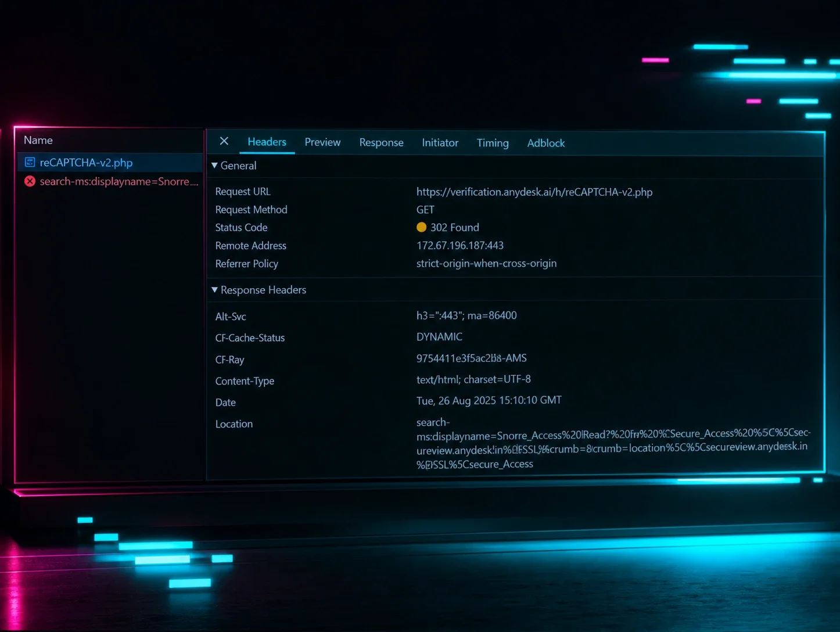The image size is (840, 632).
Task: Click the red error icon beside search-ms request
Action: coord(30,181)
